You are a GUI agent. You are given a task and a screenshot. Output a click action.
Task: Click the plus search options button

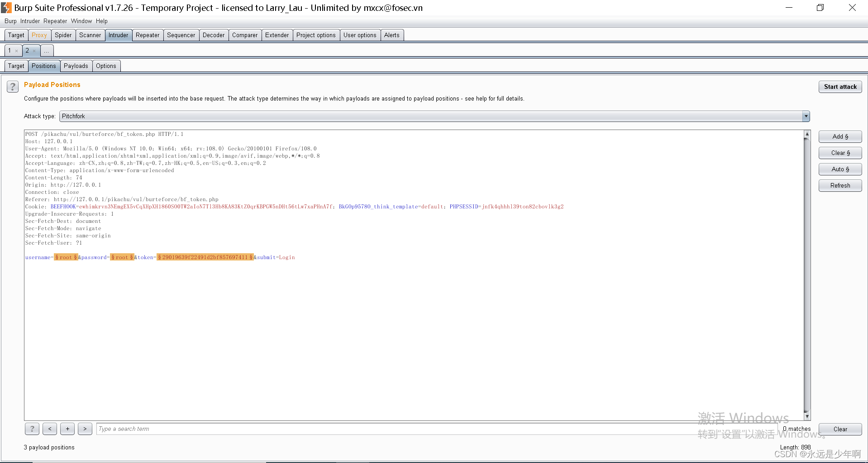click(x=67, y=429)
